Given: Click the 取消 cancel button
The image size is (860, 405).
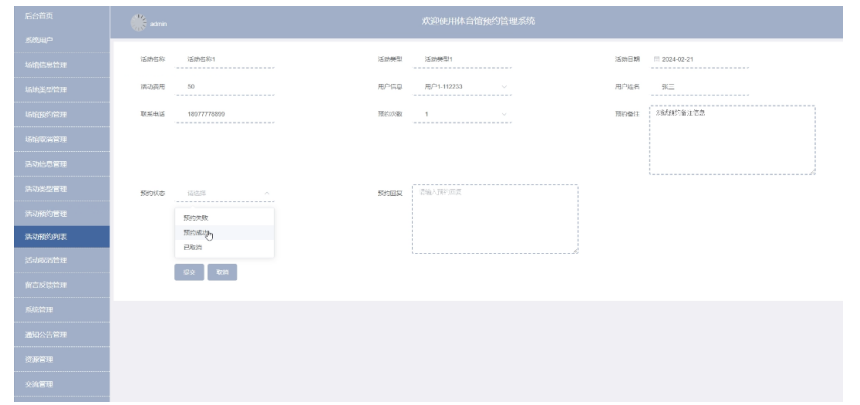Looking at the screenshot, I should [x=222, y=272].
